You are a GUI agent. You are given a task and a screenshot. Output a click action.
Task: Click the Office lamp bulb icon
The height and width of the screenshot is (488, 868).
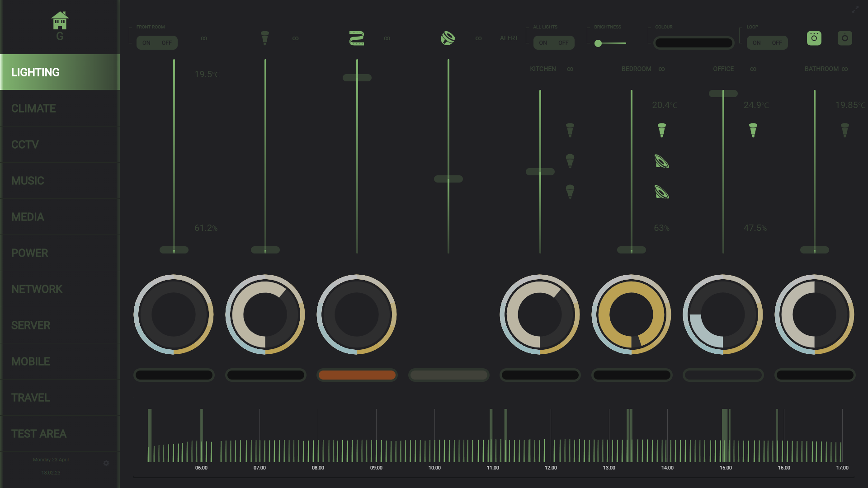point(753,130)
